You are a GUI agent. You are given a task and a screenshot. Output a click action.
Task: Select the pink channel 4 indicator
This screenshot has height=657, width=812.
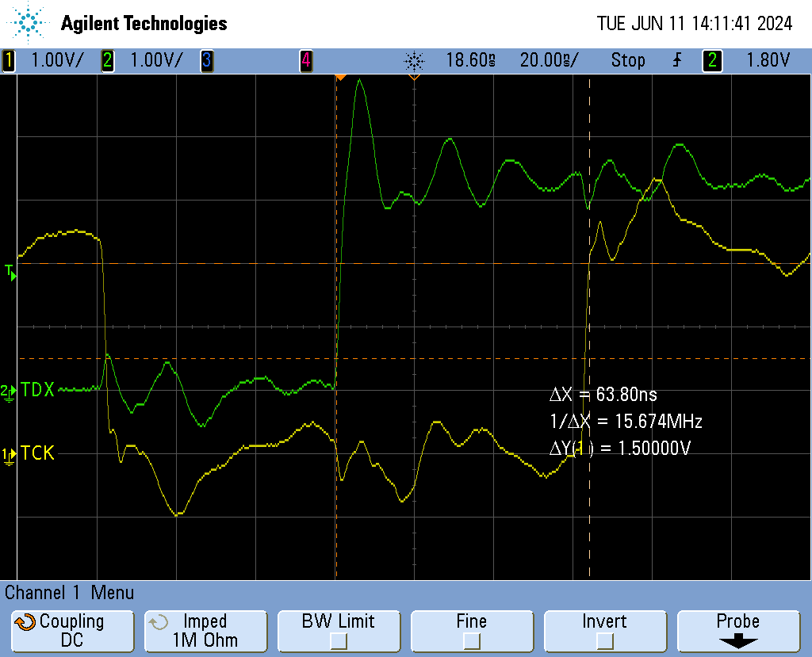(305, 60)
